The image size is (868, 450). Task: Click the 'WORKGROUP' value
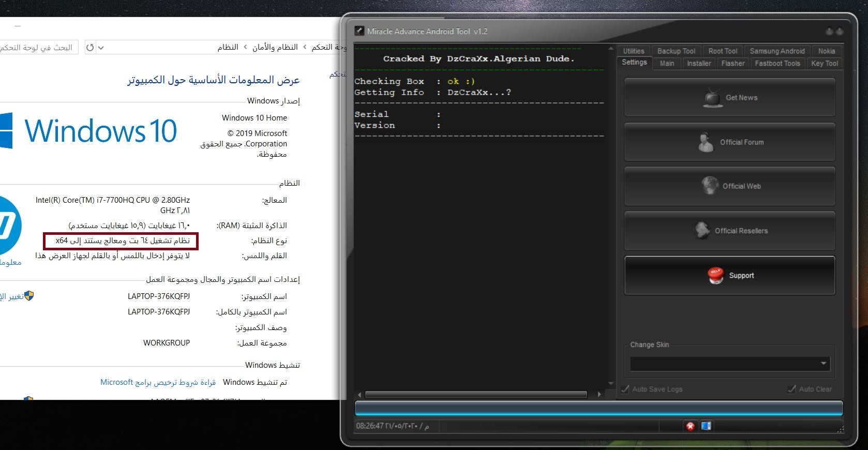167,343
